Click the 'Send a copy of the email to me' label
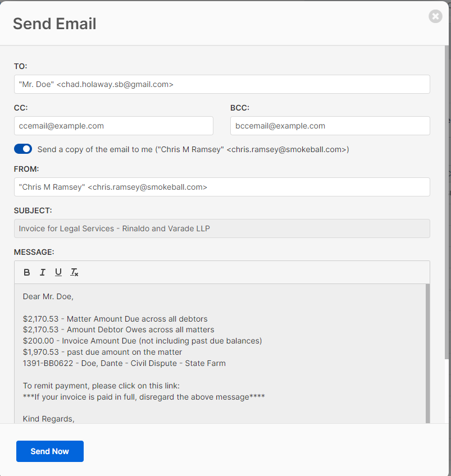This screenshot has width=451, height=476. (x=193, y=149)
